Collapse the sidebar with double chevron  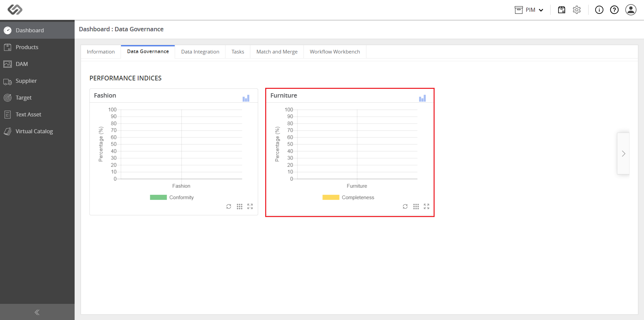pos(37,312)
